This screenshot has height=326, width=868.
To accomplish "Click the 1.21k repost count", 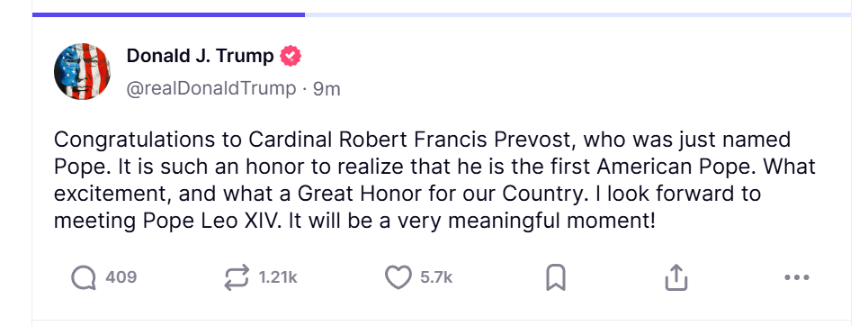I will (x=278, y=277).
